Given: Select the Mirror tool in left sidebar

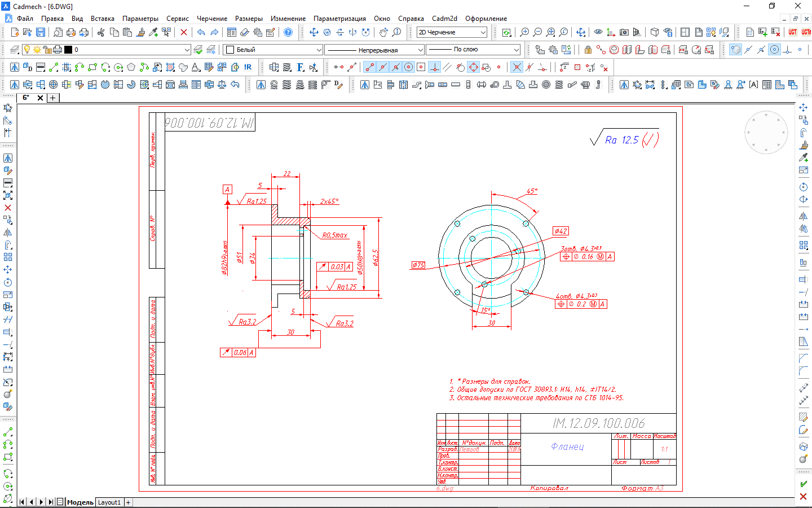Looking at the screenshot, I should tap(8, 233).
